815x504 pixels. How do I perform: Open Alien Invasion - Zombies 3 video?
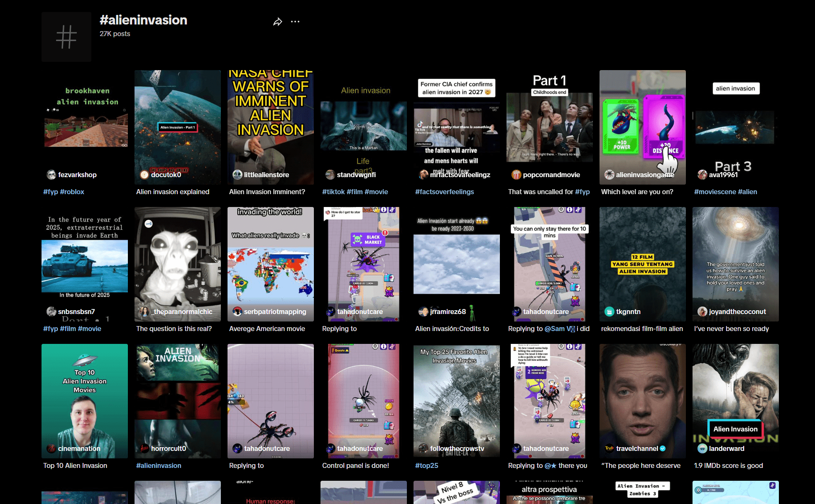(643, 492)
